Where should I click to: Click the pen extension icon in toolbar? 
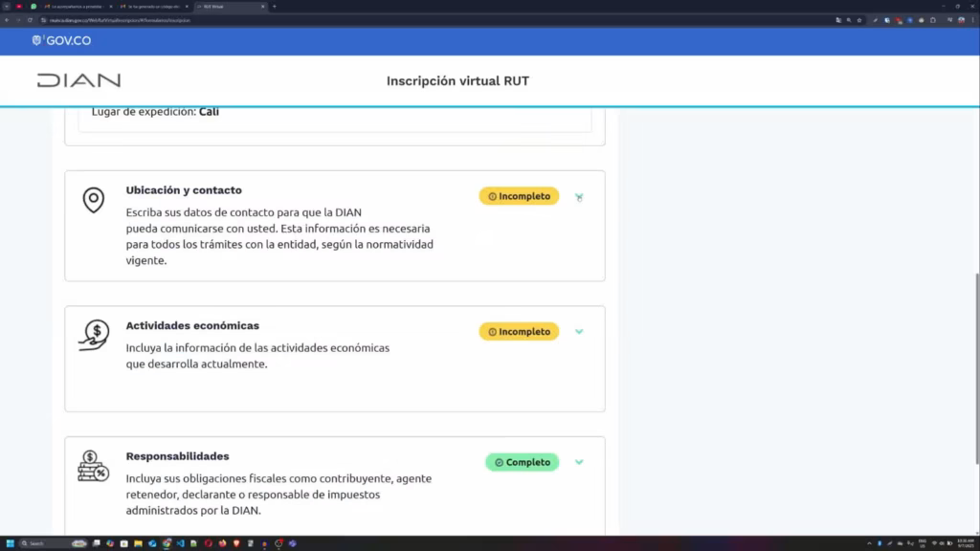point(876,20)
